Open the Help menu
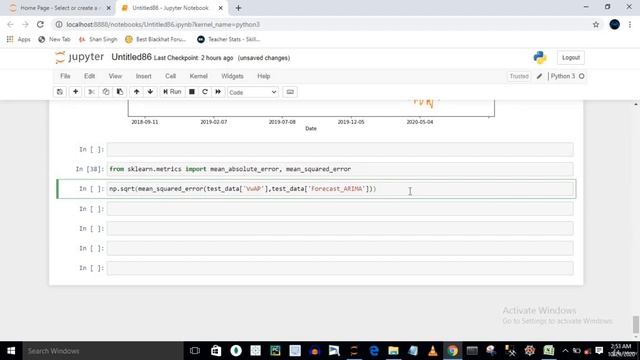This screenshot has height=360, width=640. 264,76
